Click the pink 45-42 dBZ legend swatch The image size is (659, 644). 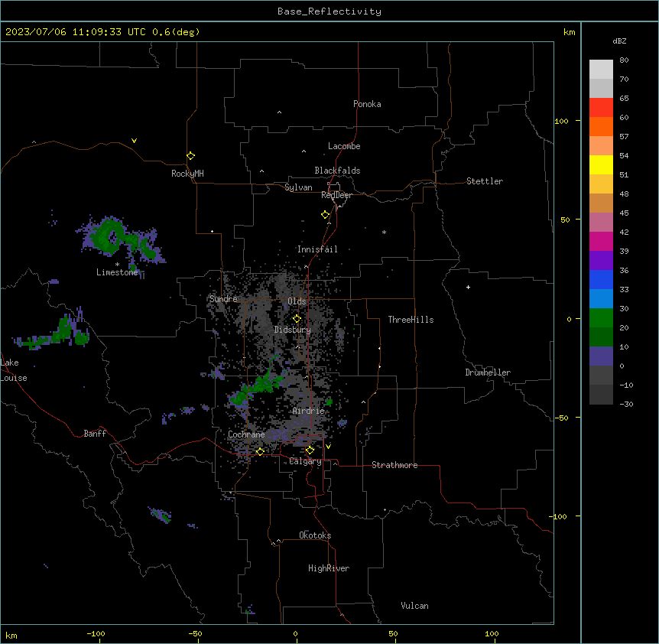601,222
